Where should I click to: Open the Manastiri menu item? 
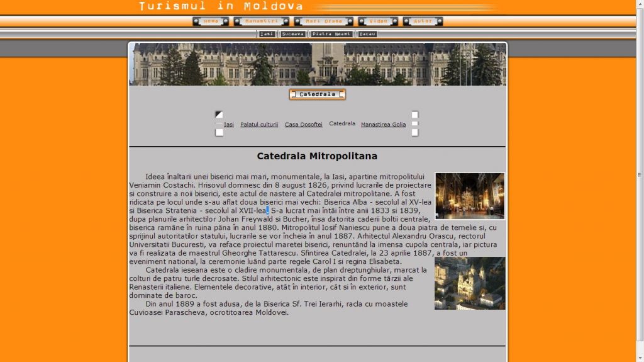tap(261, 21)
